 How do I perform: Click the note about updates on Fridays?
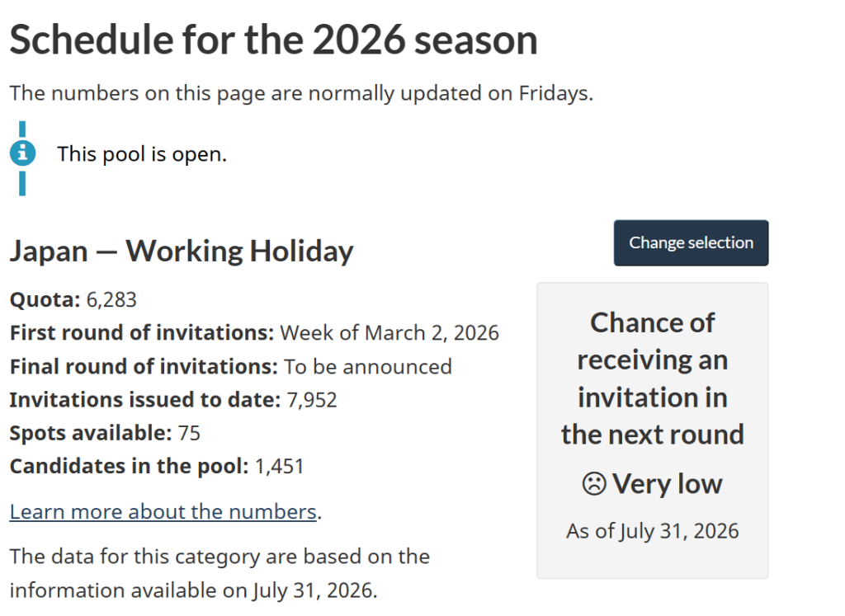click(301, 93)
